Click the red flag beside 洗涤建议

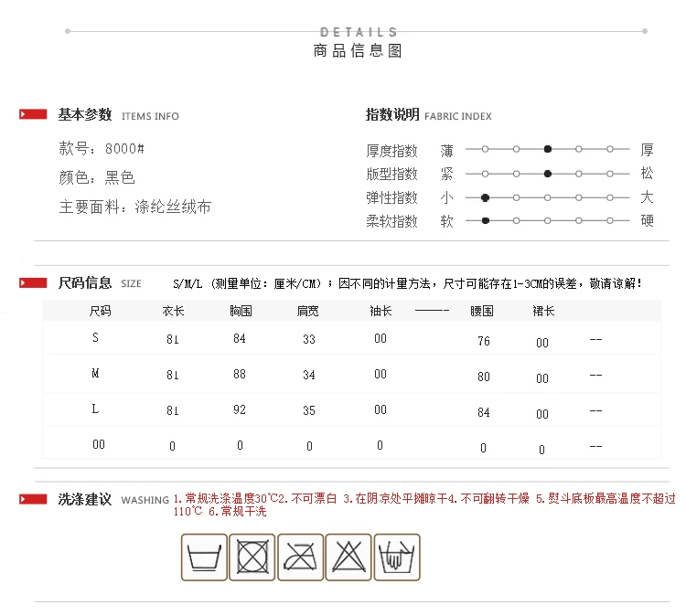click(x=33, y=500)
